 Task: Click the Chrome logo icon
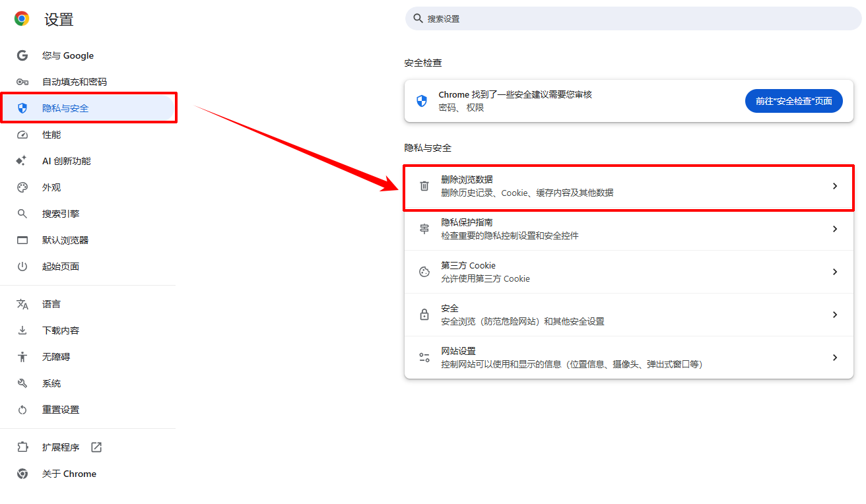pos(22,19)
